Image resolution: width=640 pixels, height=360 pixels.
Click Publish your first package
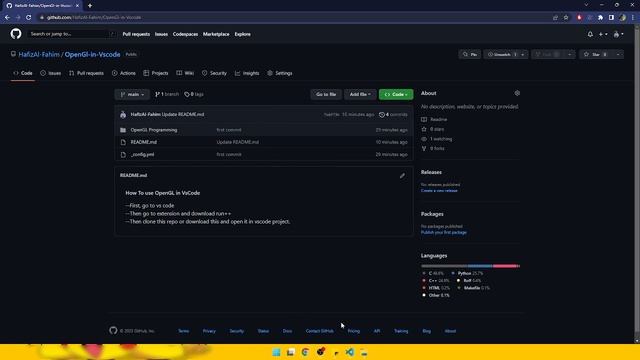(444, 232)
